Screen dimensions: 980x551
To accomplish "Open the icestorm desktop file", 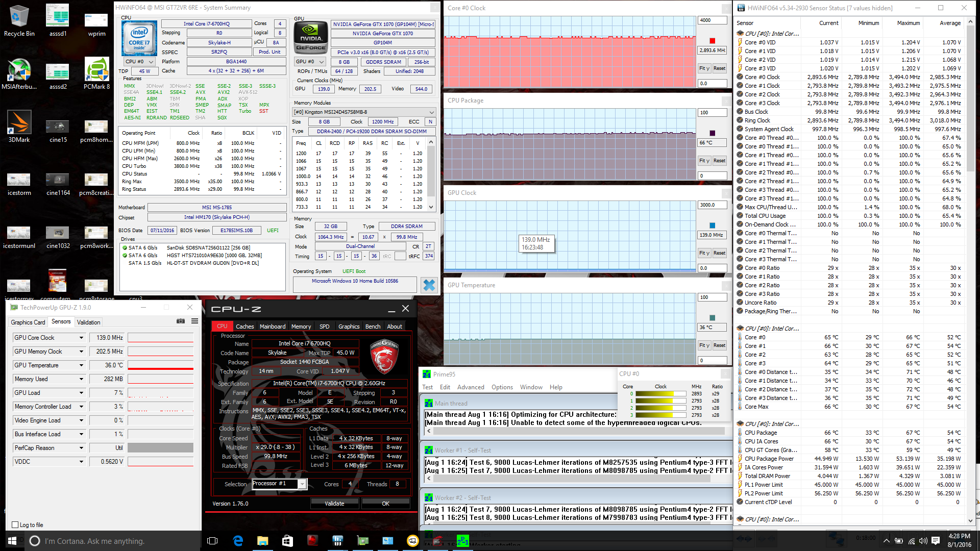I will (19, 184).
